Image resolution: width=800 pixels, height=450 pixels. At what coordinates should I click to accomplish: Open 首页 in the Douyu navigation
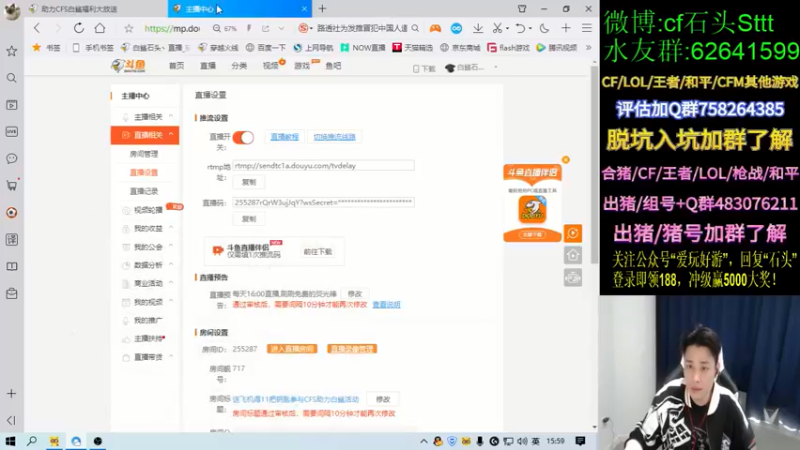[x=177, y=66]
